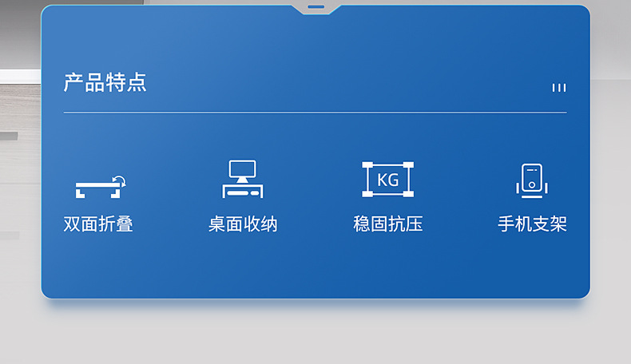Click the monitor screen of the desktop icon
The height and width of the screenshot is (364, 631).
[242, 169]
